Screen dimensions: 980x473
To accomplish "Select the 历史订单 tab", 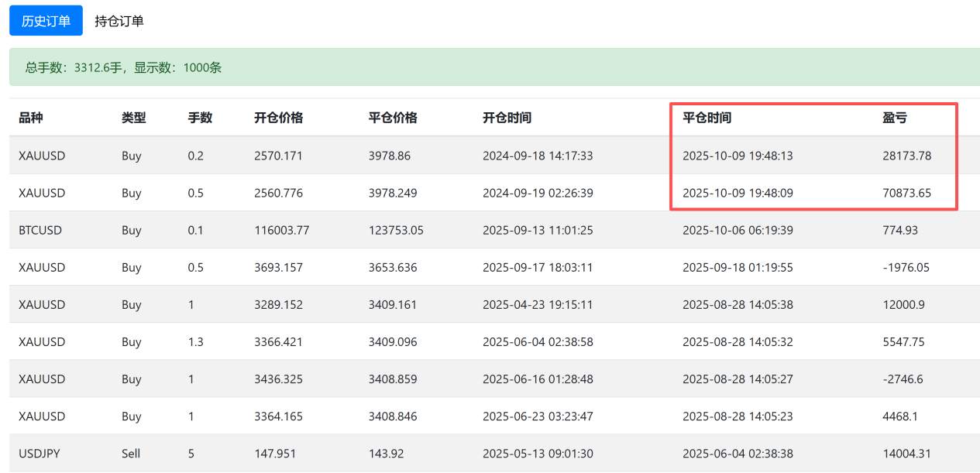I will [x=46, y=21].
